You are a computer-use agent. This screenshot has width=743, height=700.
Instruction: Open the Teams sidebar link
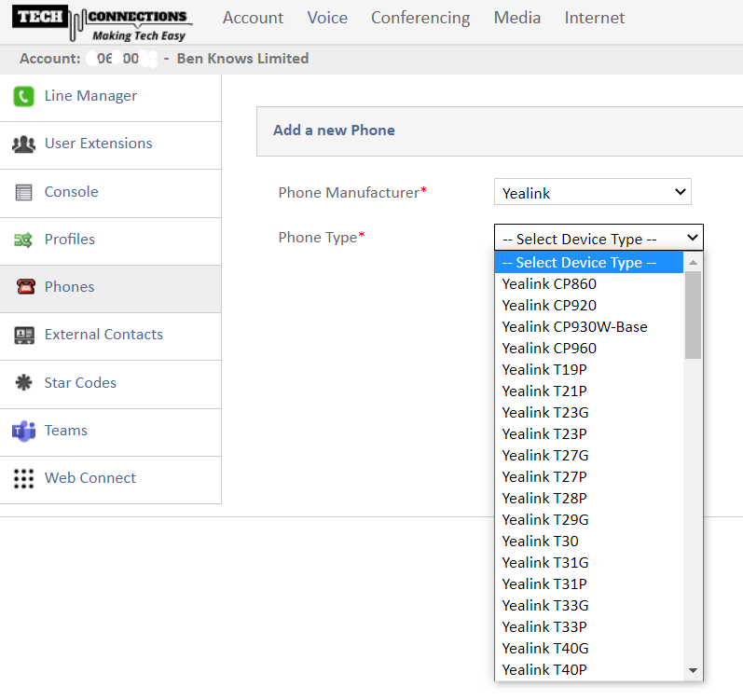pyautogui.click(x=66, y=431)
